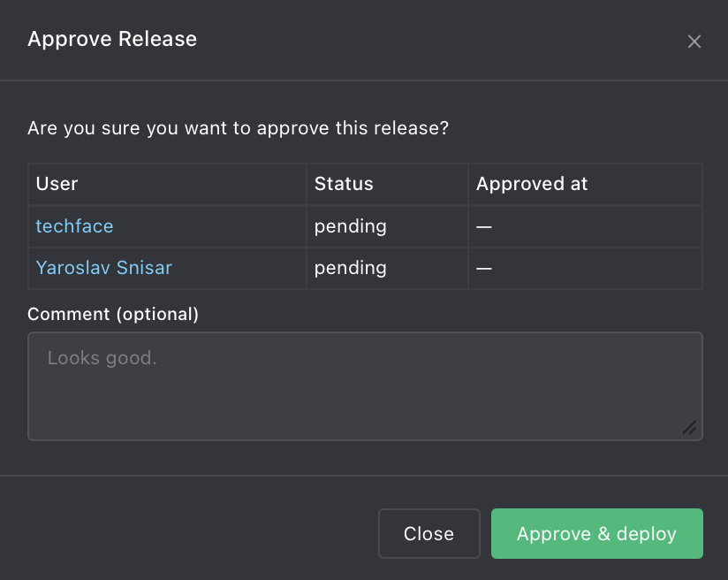Select the Comment (optional) label

point(113,314)
